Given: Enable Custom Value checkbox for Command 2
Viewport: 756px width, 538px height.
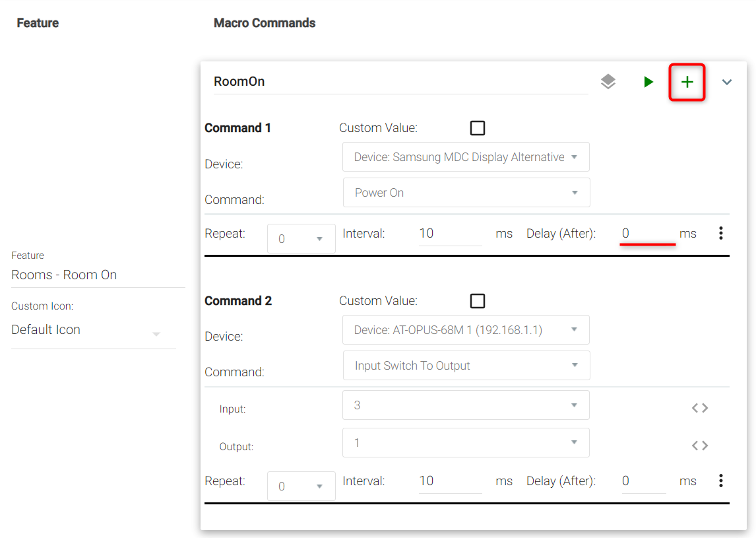Looking at the screenshot, I should [478, 300].
